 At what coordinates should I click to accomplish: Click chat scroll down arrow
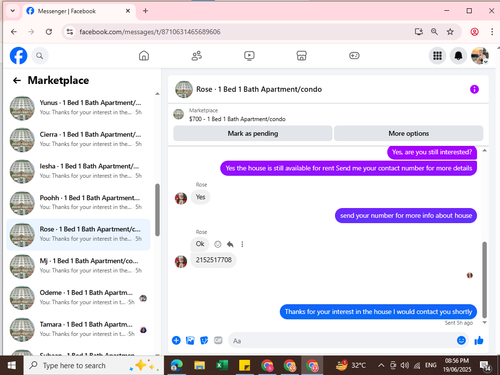pos(485,322)
